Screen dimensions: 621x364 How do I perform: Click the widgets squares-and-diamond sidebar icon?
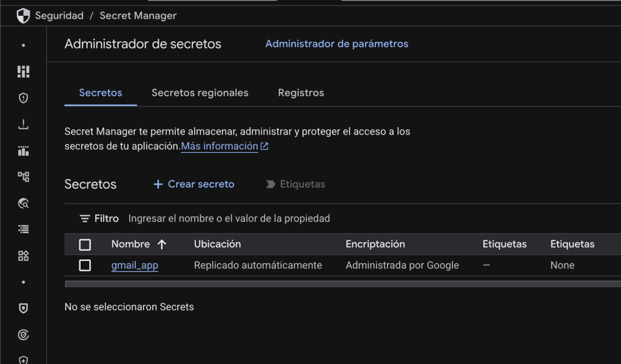(x=24, y=256)
